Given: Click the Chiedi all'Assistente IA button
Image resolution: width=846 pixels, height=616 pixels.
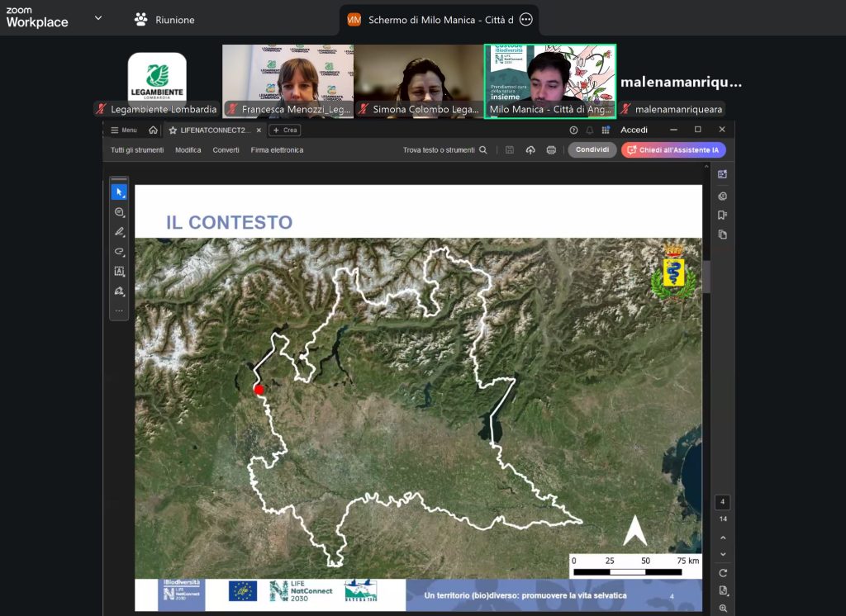Looking at the screenshot, I should pyautogui.click(x=673, y=150).
